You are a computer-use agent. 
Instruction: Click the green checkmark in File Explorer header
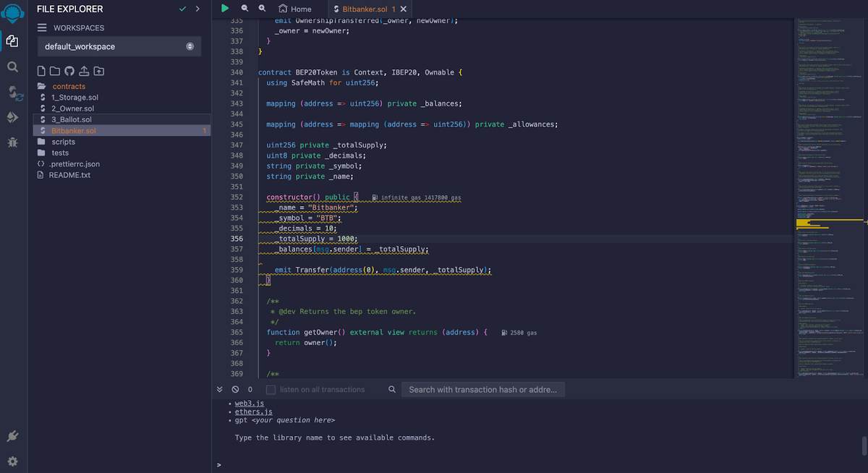coord(182,9)
